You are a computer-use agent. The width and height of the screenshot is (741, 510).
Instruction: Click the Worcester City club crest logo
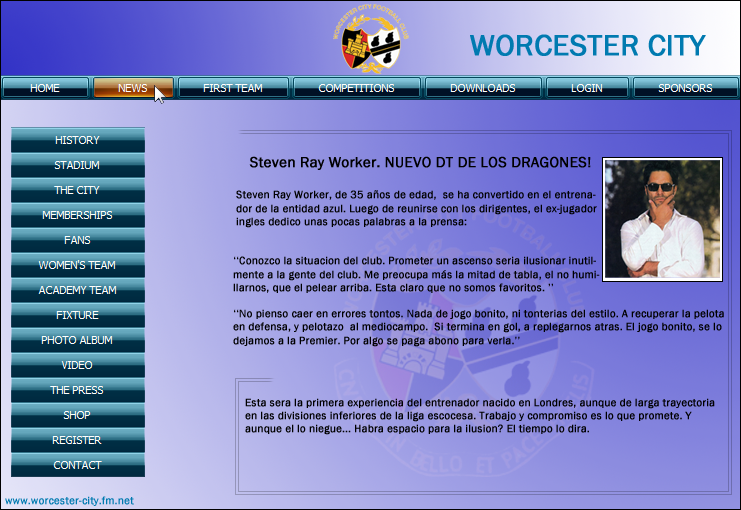[x=371, y=39]
